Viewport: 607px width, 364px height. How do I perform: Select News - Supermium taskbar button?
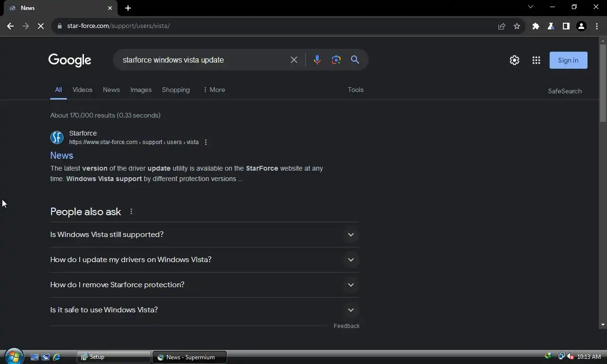(x=190, y=357)
